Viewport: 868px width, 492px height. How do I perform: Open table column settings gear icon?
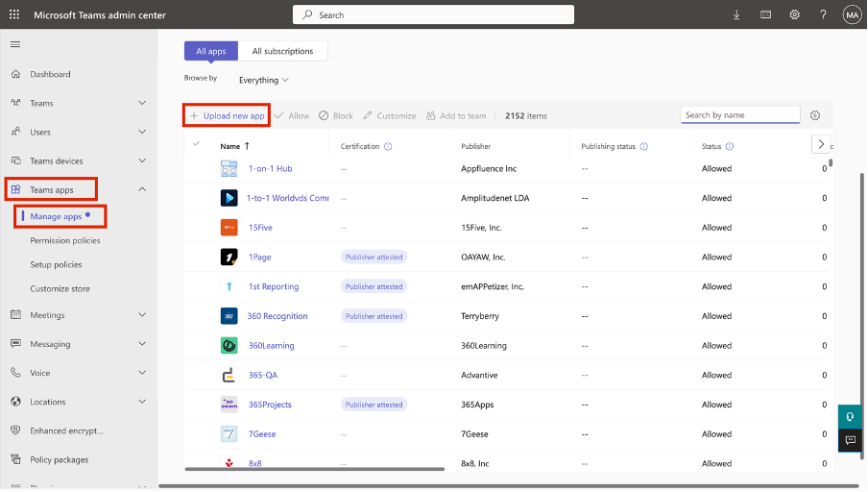click(815, 116)
